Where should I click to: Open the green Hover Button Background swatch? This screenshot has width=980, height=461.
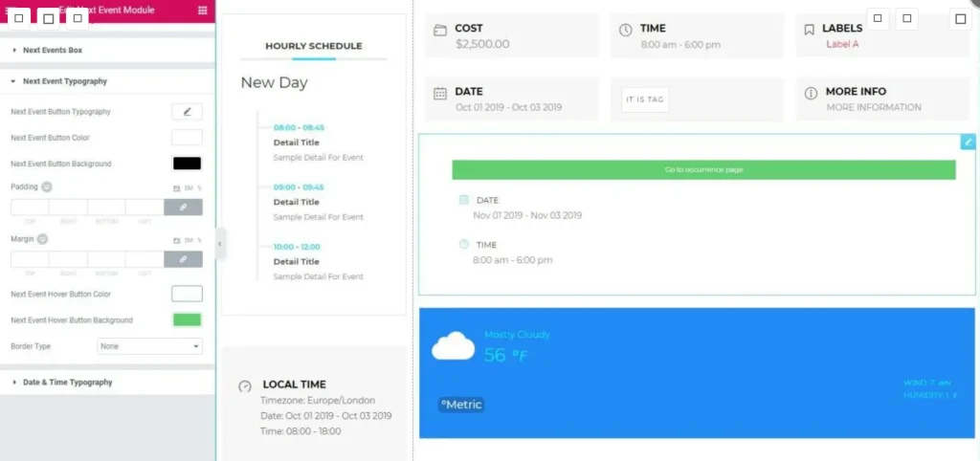[x=187, y=319]
